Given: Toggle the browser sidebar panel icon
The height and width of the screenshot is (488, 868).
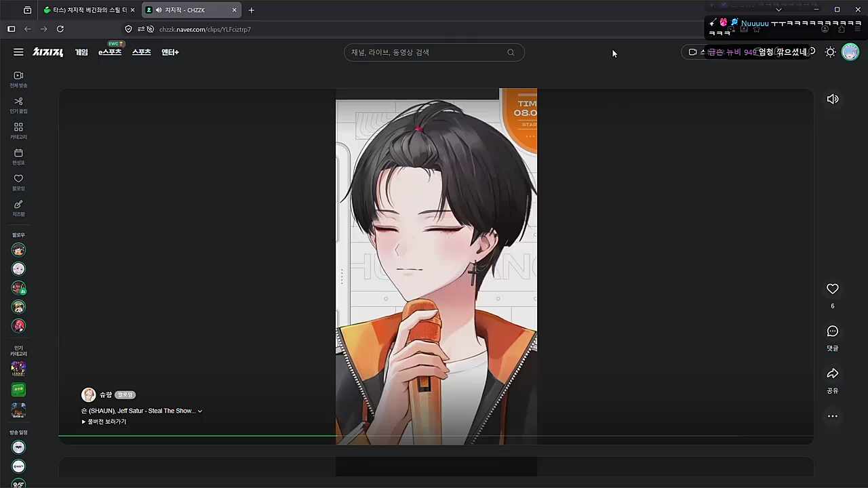Looking at the screenshot, I should coord(11,29).
